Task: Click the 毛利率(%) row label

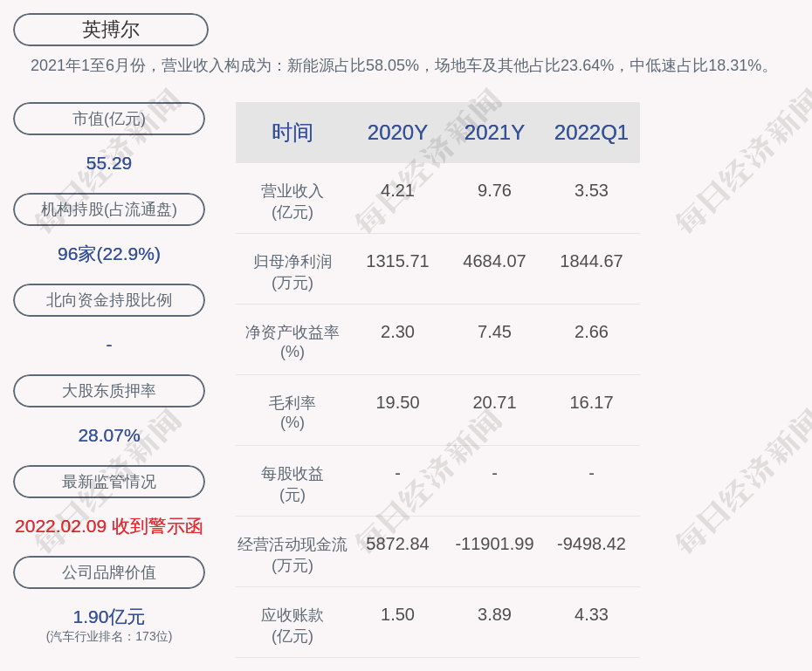Action: click(292, 413)
